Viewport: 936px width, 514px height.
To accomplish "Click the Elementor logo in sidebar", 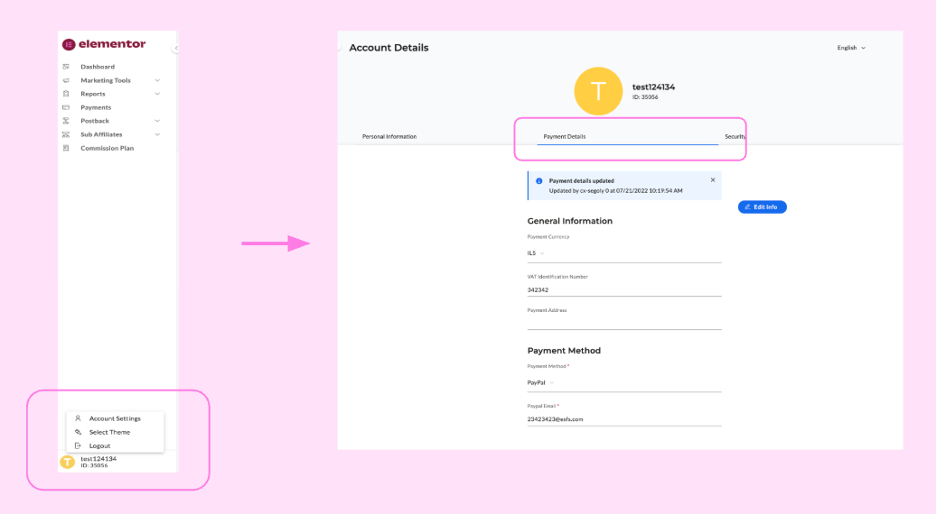I will tap(104, 44).
